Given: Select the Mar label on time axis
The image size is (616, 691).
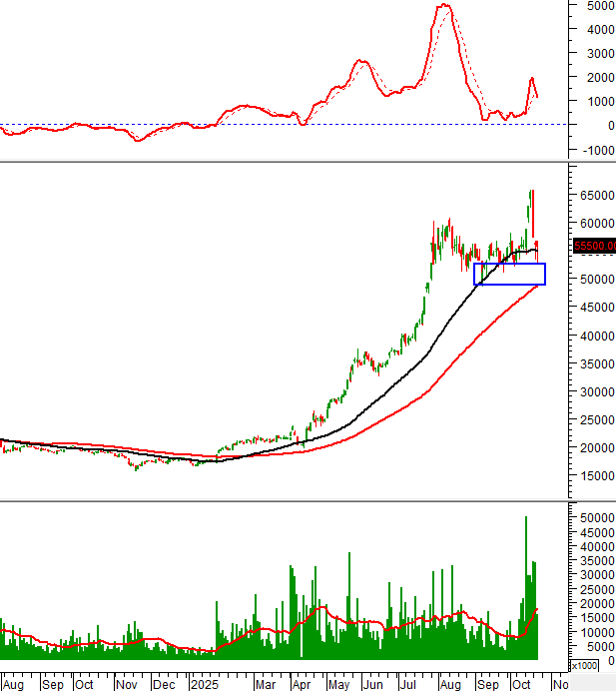Looking at the screenshot, I should pyautogui.click(x=266, y=684).
